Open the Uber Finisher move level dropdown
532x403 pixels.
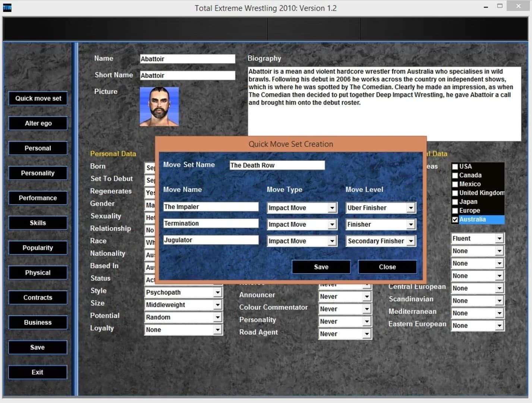point(410,207)
